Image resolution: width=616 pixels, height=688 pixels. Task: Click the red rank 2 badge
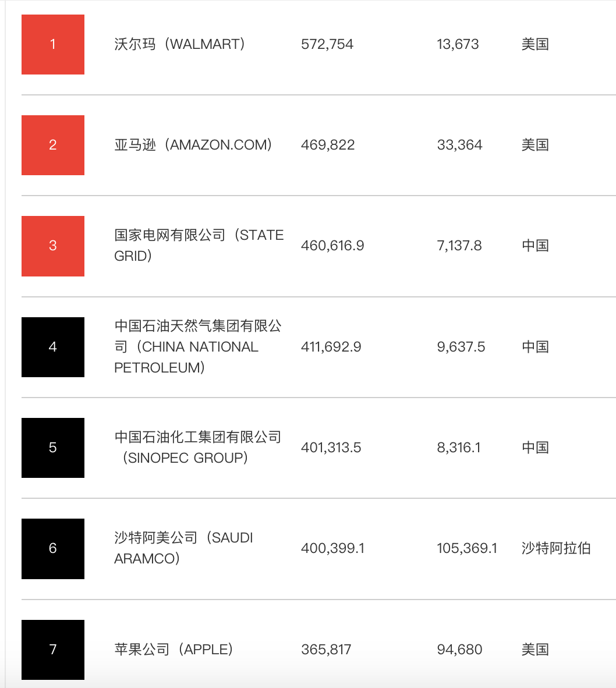click(53, 145)
